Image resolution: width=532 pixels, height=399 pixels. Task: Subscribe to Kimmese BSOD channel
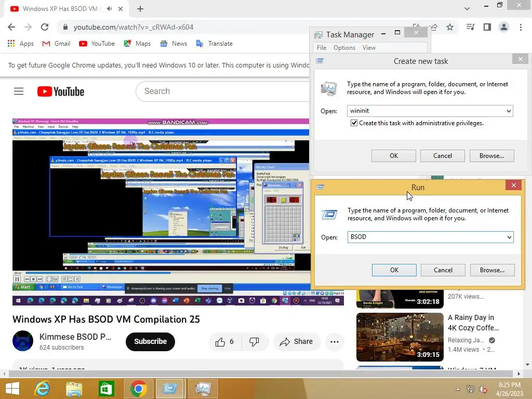[x=150, y=342]
